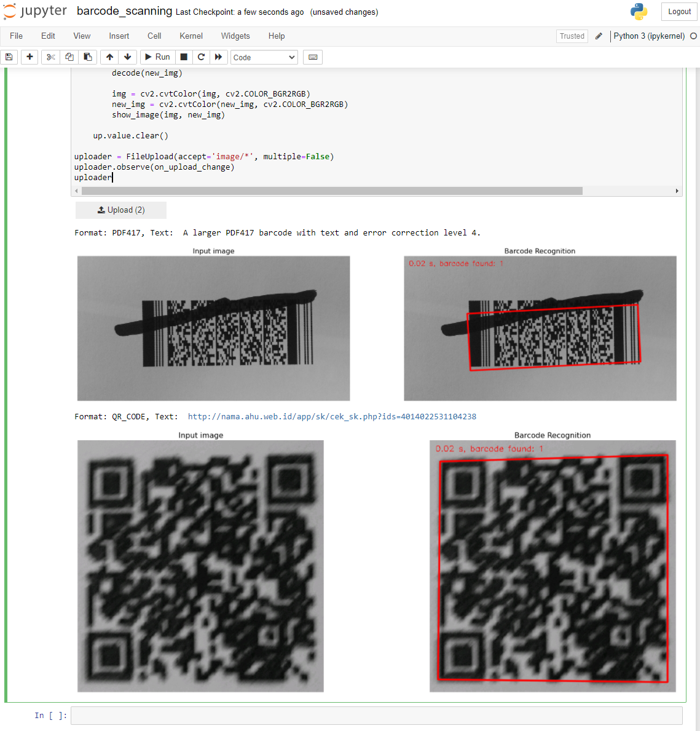Screen dimensions: 700x731
Task: Open the Widgets menu
Action: [235, 36]
